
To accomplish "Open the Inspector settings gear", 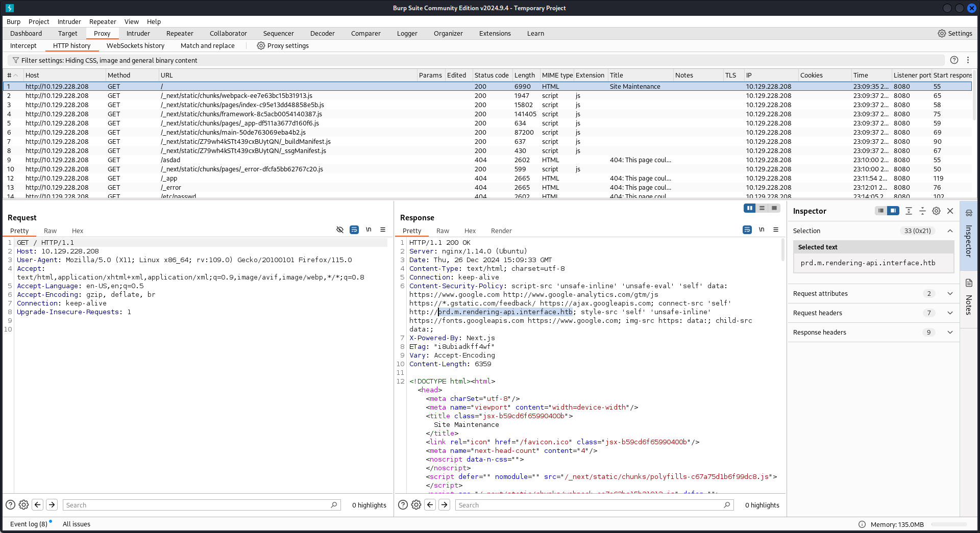I will tap(936, 211).
